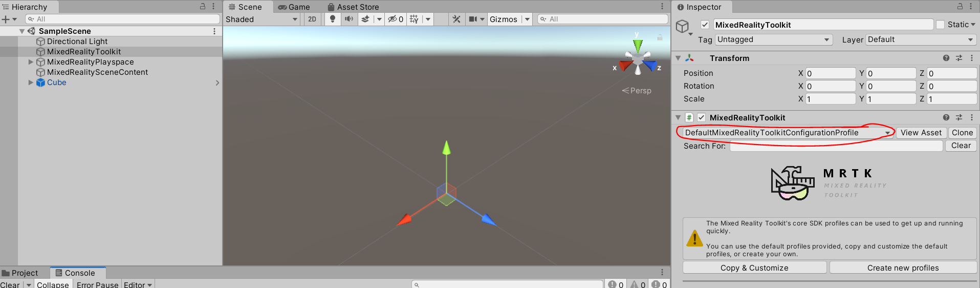
Task: Click the GameObject icon selector in Inspector
Action: [x=683, y=27]
